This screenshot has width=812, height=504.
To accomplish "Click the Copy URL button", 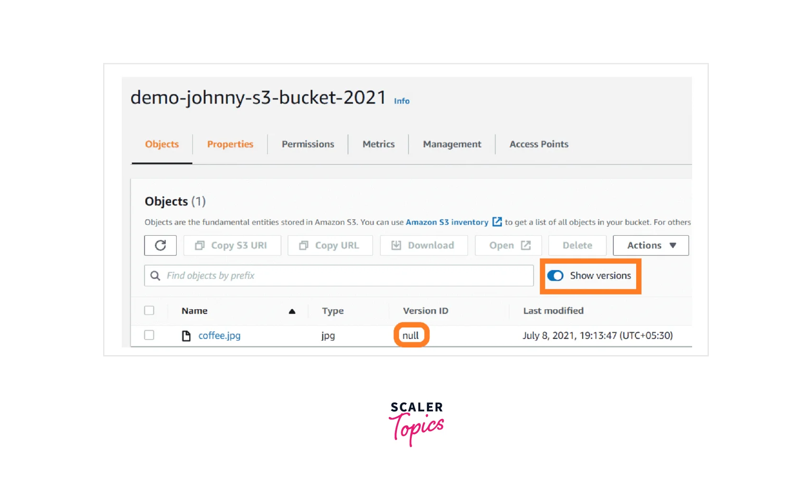I will 330,245.
